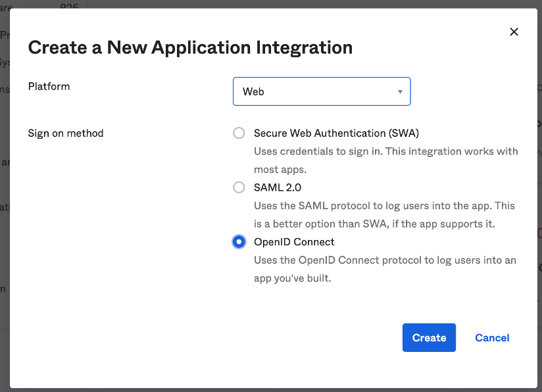Viewport: 542px width, 392px height.
Task: Click the 'Web' value in Platform field
Action: coord(253,92)
